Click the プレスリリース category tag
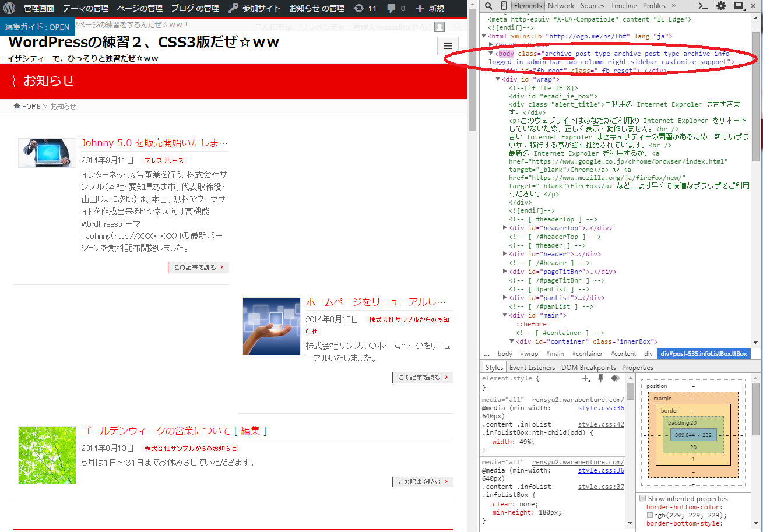Screen dimensions: 763x532 [164, 160]
